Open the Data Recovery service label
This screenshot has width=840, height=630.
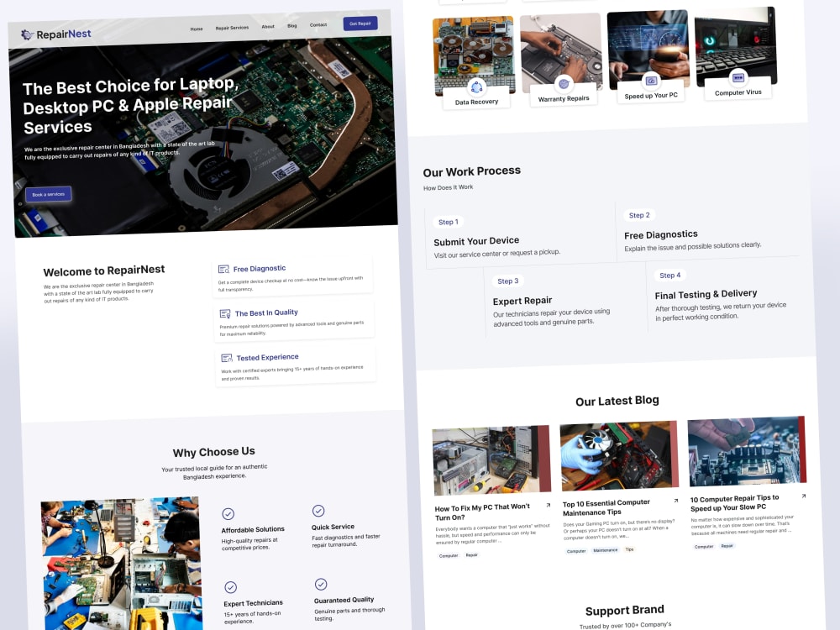pyautogui.click(x=477, y=102)
